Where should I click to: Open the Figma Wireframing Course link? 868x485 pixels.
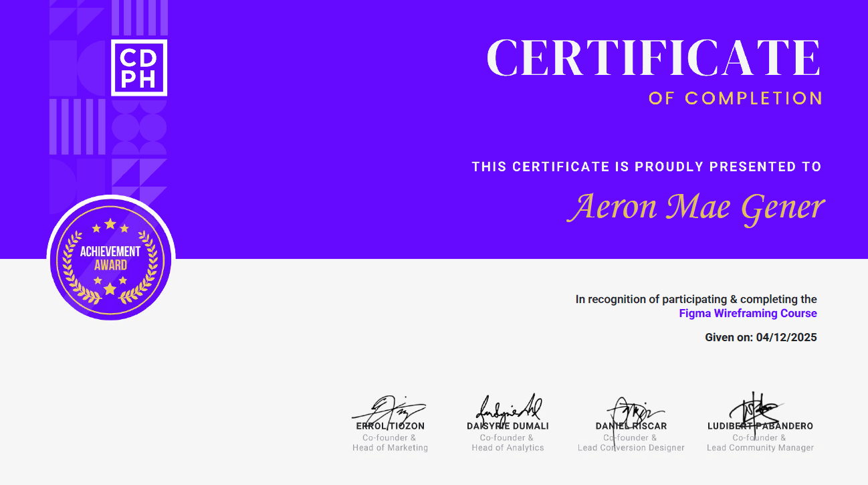click(x=748, y=313)
